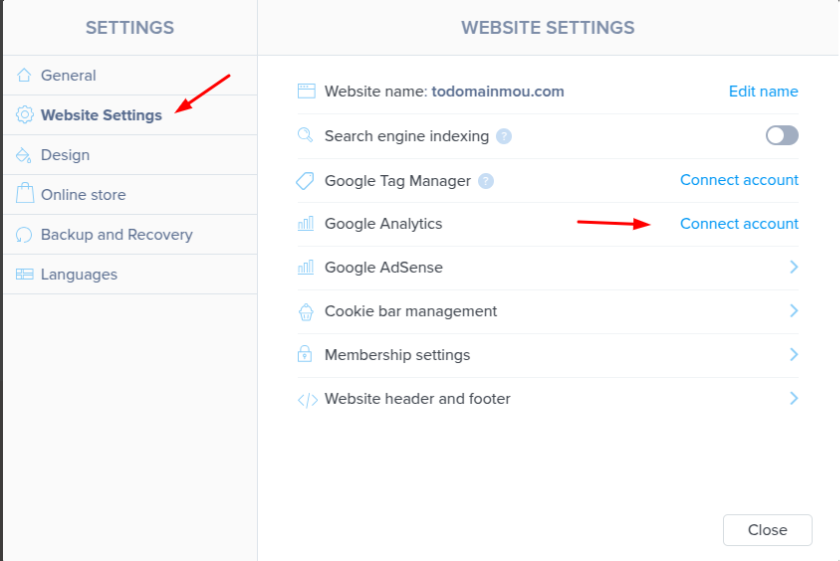Expand the Google AdSense row chevron
Image resolution: width=840 pixels, height=561 pixels.
click(x=794, y=267)
